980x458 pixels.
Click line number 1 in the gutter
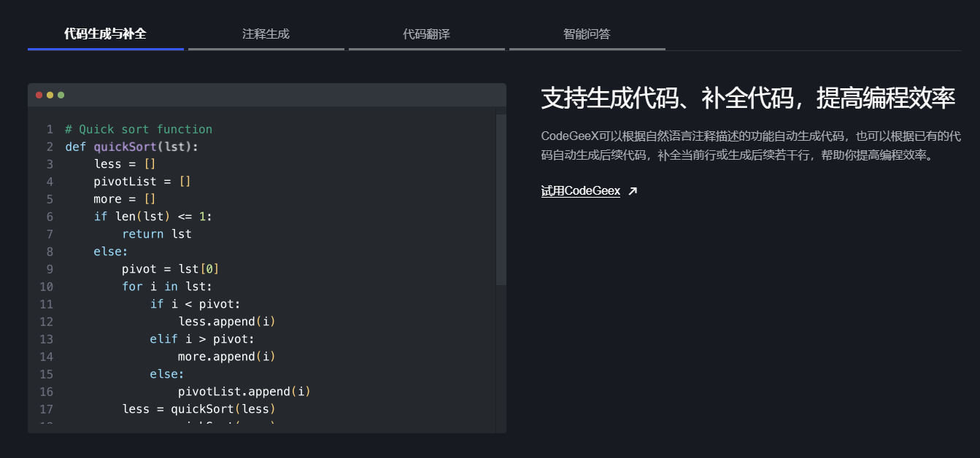pyautogui.click(x=50, y=129)
